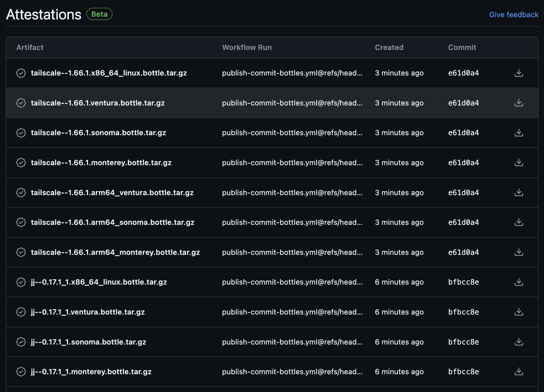The image size is (544, 392).
Task: Click verified badge of tailscale arm64_ventura artifact
Action: [21, 193]
